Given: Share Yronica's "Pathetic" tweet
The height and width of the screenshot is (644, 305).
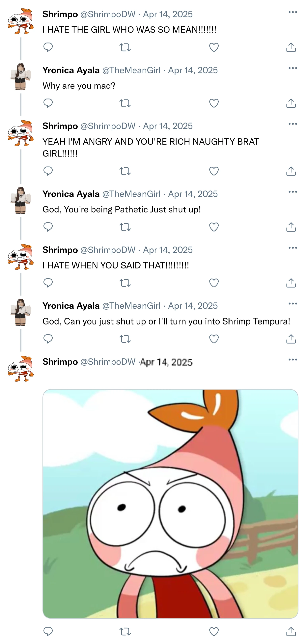Looking at the screenshot, I should (x=291, y=227).
